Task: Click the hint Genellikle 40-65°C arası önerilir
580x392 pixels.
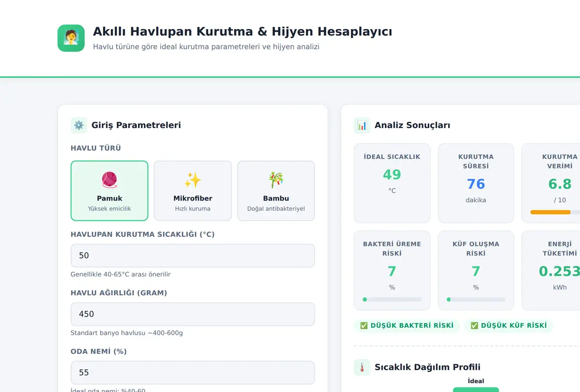Action: point(121,275)
